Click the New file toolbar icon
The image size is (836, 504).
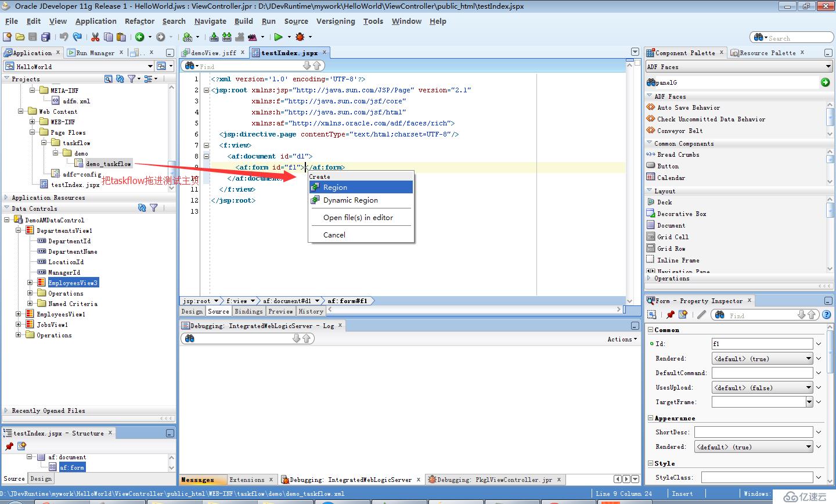pos(8,37)
